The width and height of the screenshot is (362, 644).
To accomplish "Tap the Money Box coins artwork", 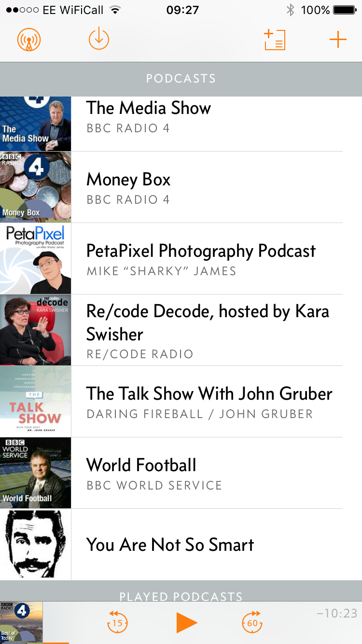I will click(x=35, y=187).
